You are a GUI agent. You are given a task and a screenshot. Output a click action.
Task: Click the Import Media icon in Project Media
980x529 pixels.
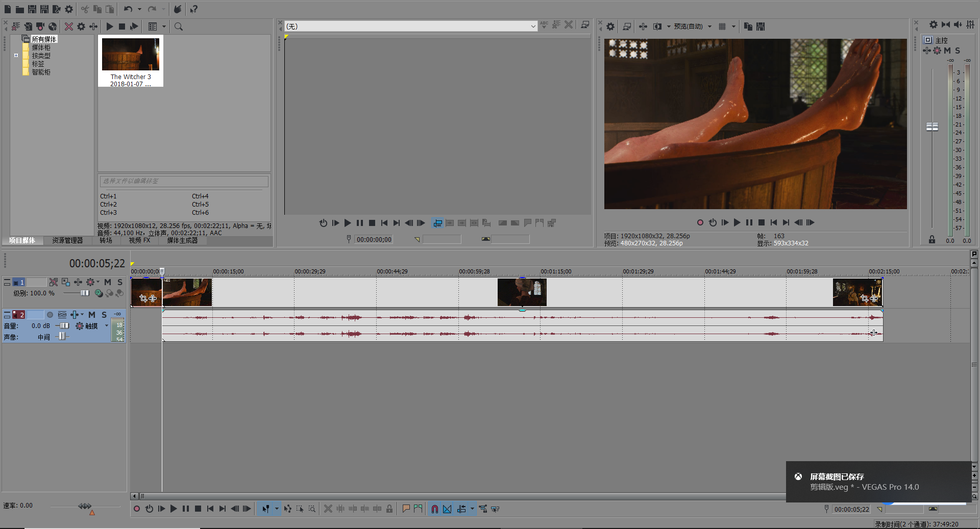[x=28, y=27]
